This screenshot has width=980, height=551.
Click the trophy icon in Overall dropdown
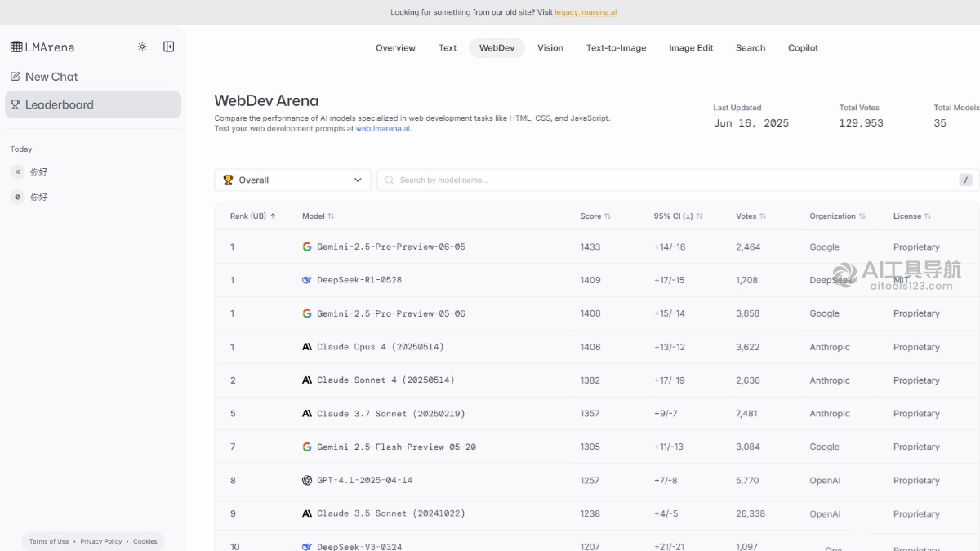228,180
